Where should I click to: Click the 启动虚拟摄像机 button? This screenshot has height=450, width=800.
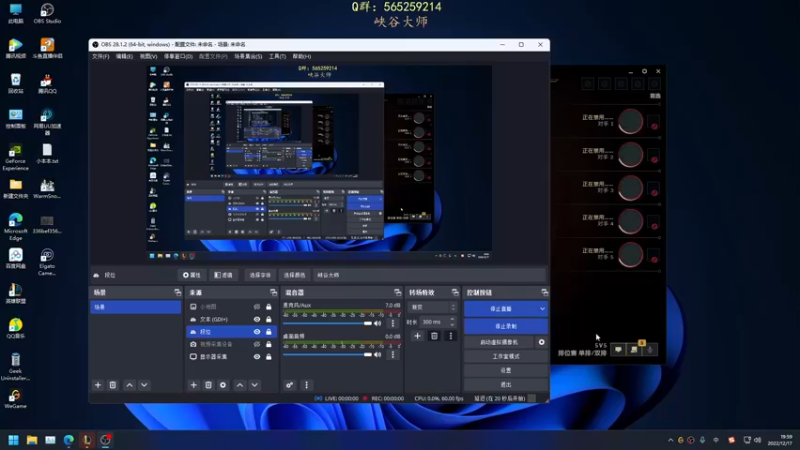(499, 342)
